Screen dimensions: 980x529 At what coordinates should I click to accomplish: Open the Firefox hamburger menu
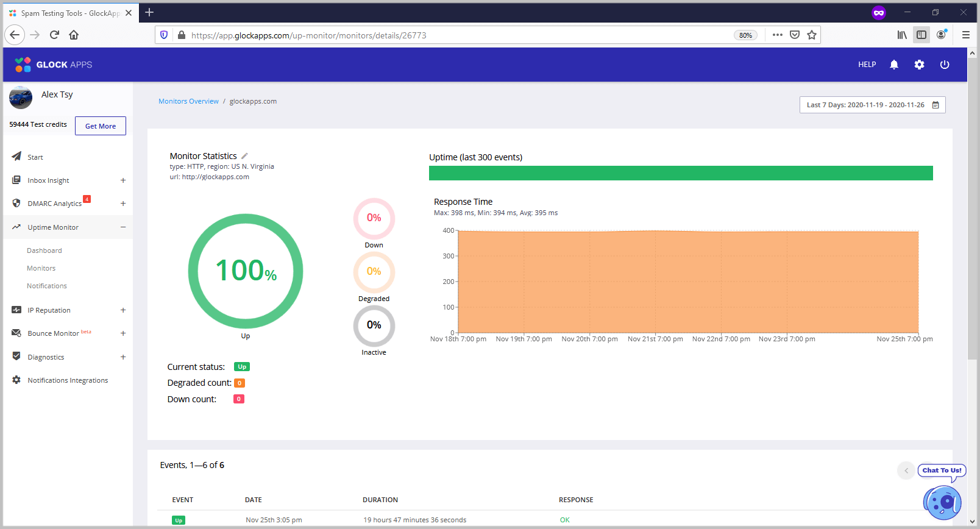pos(966,35)
